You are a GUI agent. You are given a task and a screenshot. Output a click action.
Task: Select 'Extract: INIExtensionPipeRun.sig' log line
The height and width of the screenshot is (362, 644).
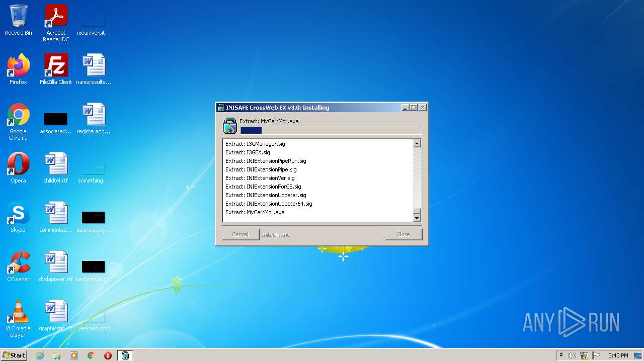click(x=266, y=161)
